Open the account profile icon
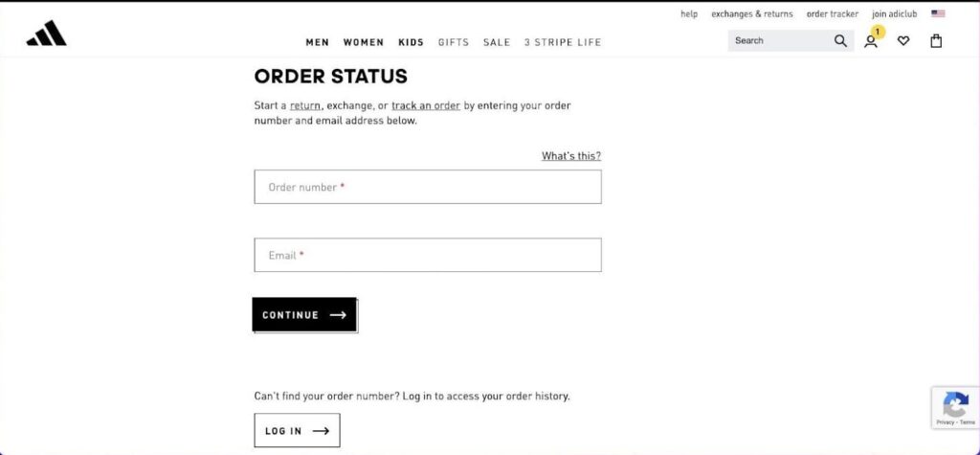 coord(870,42)
